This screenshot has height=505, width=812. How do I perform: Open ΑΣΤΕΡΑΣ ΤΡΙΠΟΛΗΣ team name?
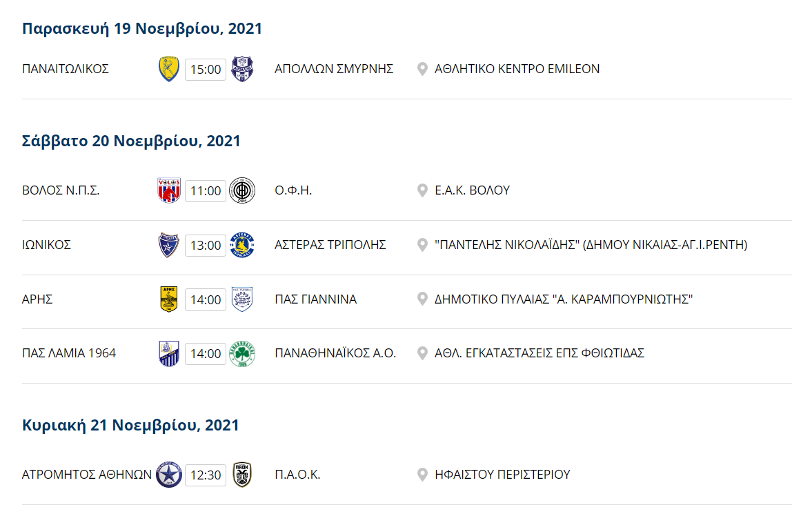coord(330,244)
